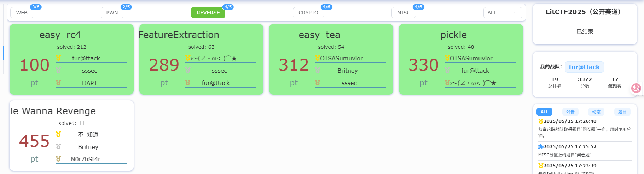Click gold medal icon on easy_rc4 card
The width and height of the screenshot is (644, 174).
point(58,58)
